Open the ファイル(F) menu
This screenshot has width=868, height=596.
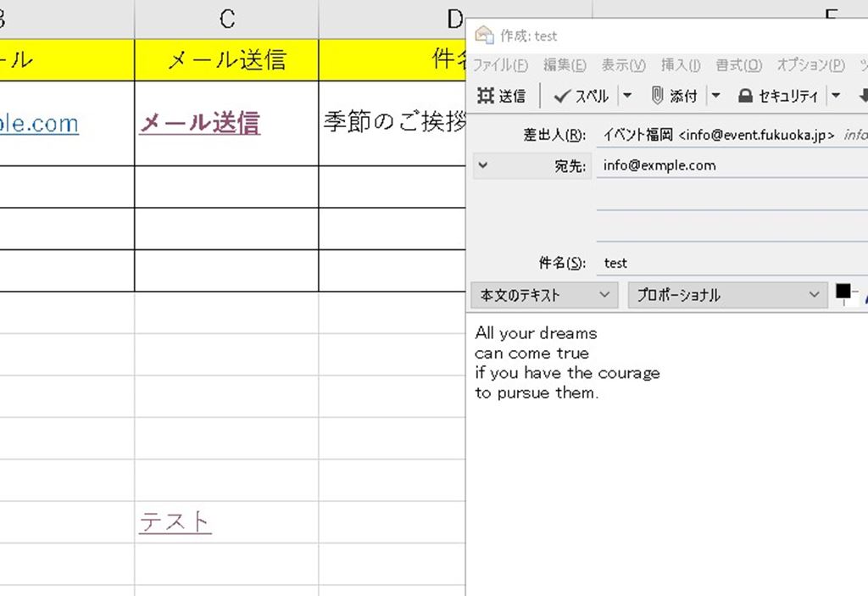500,65
